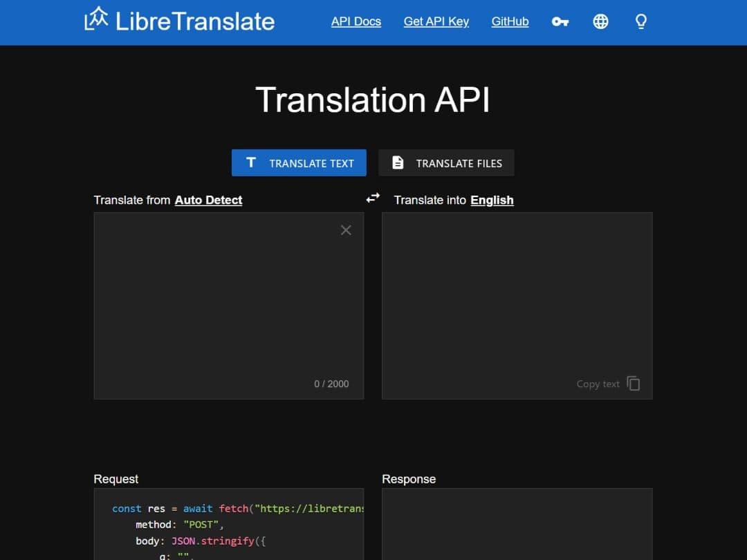Open the English target language dropdown
This screenshot has height=560, width=747.
(492, 200)
